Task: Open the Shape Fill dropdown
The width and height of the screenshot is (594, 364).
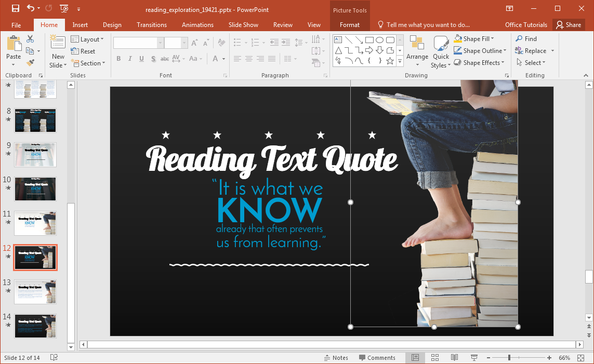Action: coord(474,38)
